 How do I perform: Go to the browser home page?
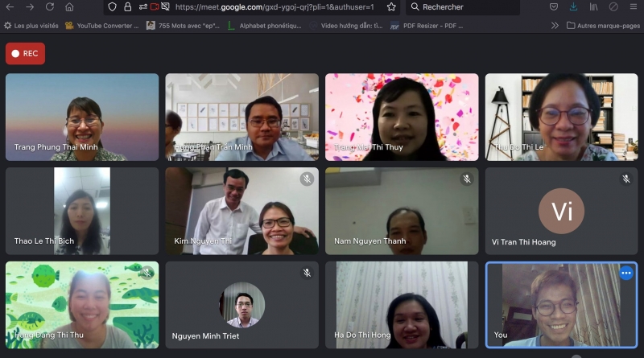click(x=69, y=7)
